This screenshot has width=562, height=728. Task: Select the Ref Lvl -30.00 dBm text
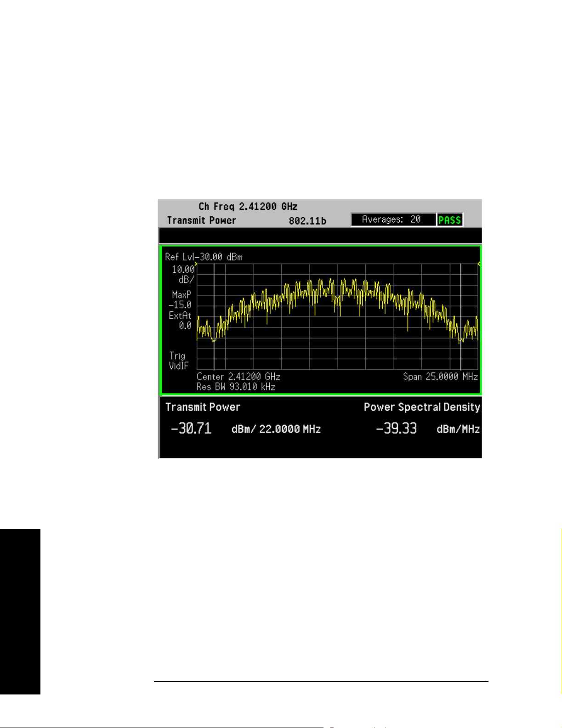[204, 257]
